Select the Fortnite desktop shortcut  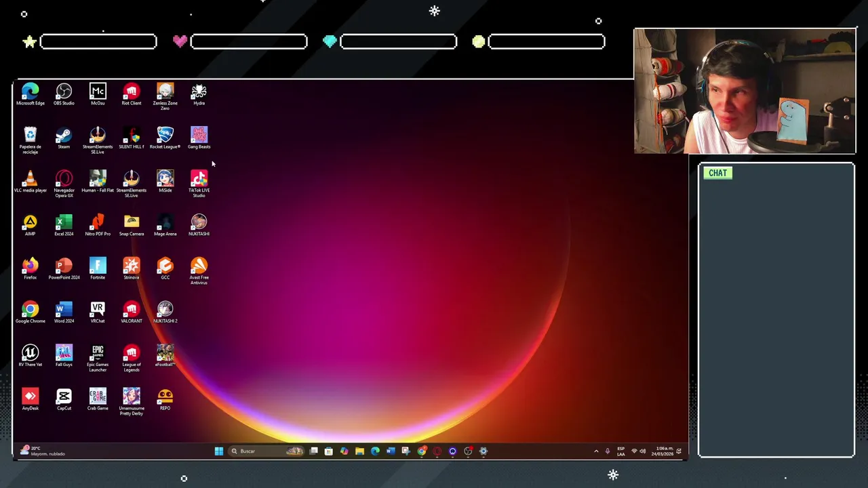[x=98, y=268]
